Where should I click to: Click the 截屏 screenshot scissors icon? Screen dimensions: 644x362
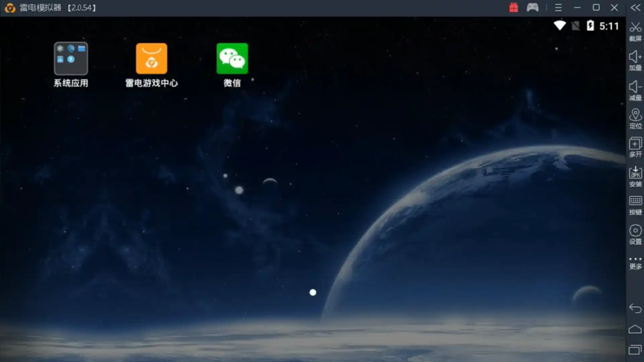click(635, 32)
